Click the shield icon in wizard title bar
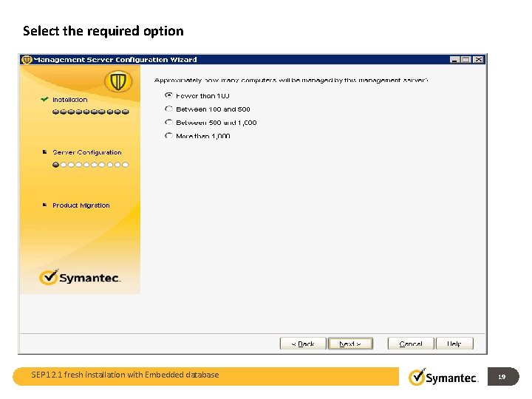 [27, 60]
